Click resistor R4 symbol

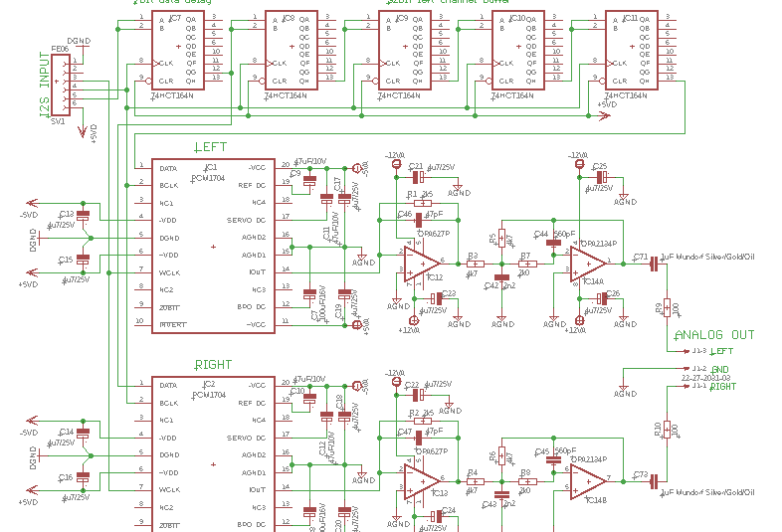pyautogui.click(x=476, y=481)
